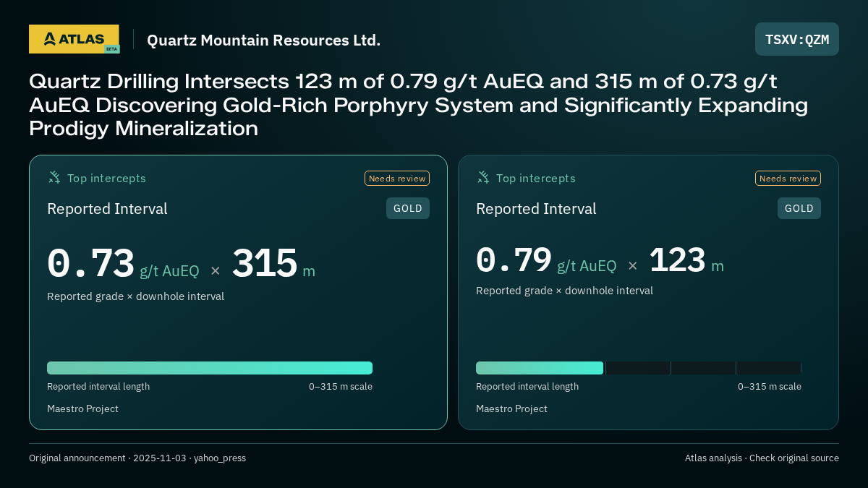868x488 pixels.
Task: Click the 0–315 m scale label in the 0.73 g/t card
Action: [x=341, y=387]
